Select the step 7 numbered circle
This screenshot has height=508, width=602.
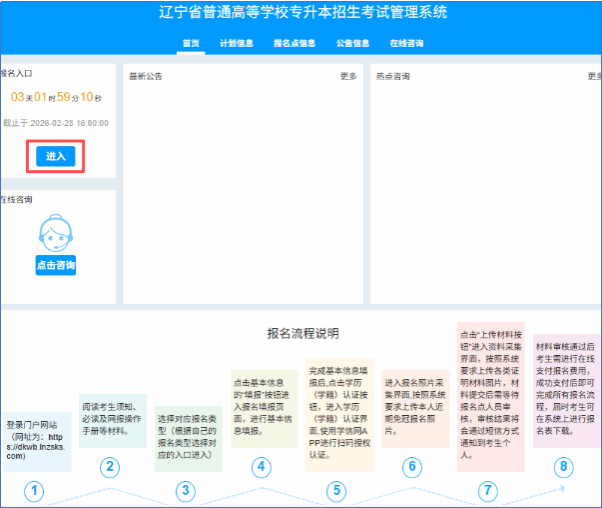488,491
